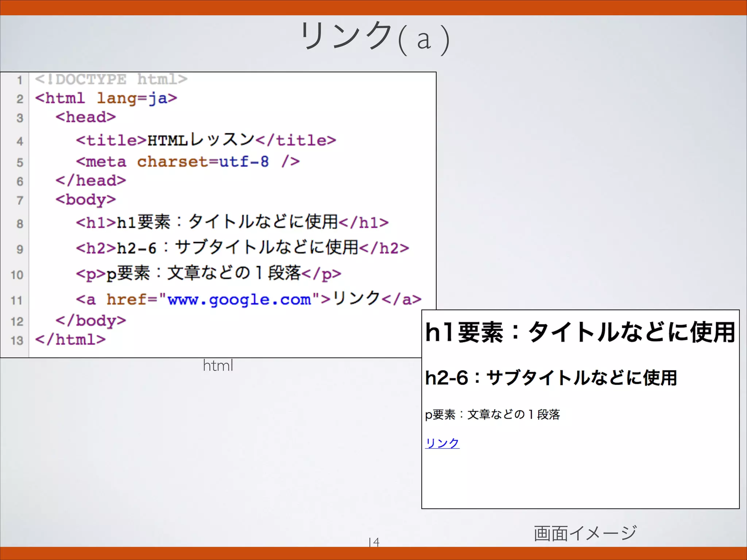Click the 画面イメージ caption
The image size is (747, 560).
pos(585,533)
